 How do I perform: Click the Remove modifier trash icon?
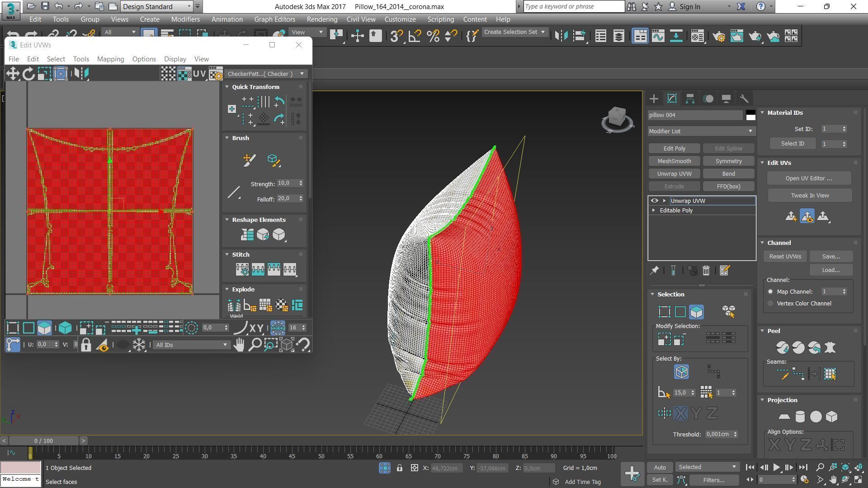tap(706, 271)
